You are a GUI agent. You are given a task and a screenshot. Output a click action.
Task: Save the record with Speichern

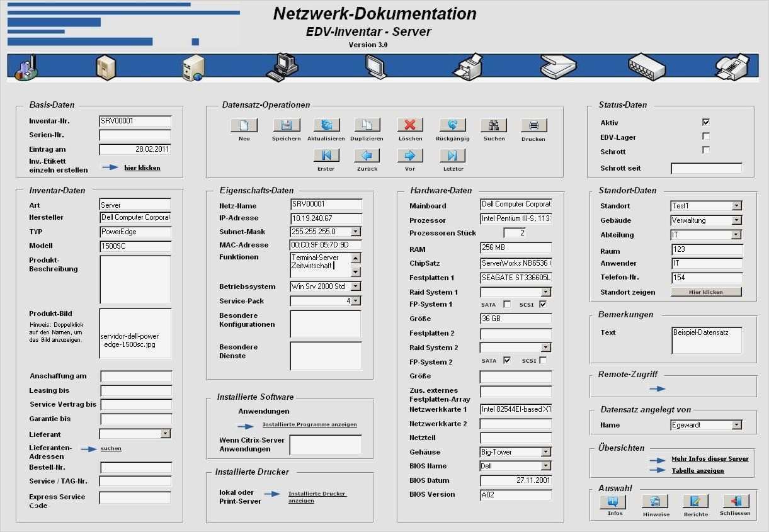[x=286, y=125]
